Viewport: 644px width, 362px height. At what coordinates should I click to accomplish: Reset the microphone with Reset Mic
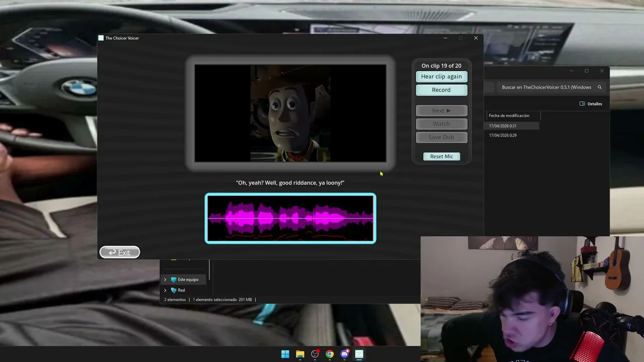(441, 156)
